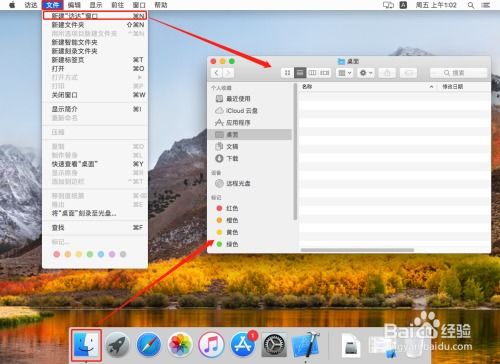
Task: Switch Finder to list view
Action: tap(300, 73)
